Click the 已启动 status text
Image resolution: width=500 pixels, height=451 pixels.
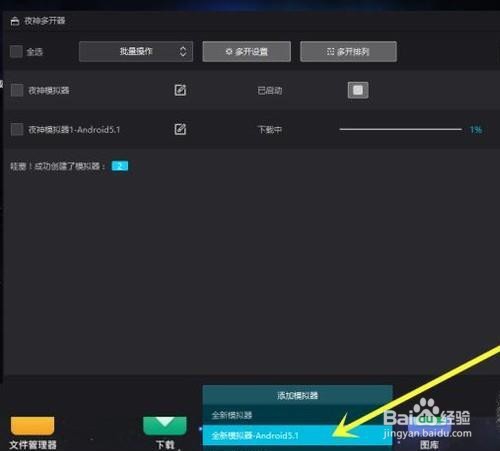click(270, 91)
